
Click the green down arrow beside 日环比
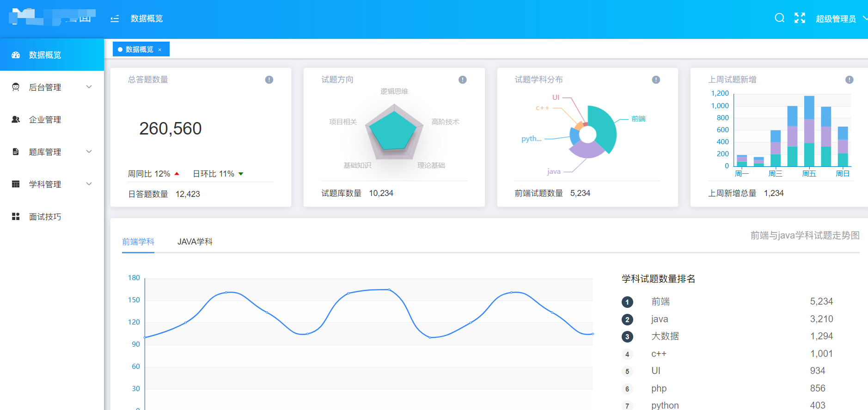click(241, 174)
